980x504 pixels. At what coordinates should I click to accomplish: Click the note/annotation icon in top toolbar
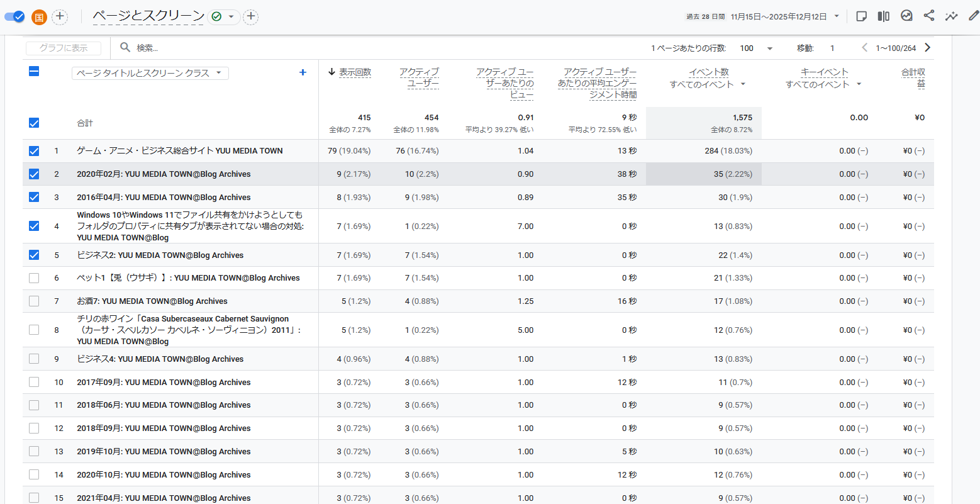862,16
